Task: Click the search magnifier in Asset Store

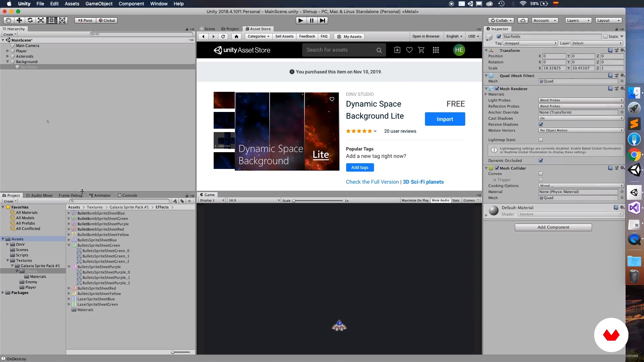Action: (x=379, y=50)
